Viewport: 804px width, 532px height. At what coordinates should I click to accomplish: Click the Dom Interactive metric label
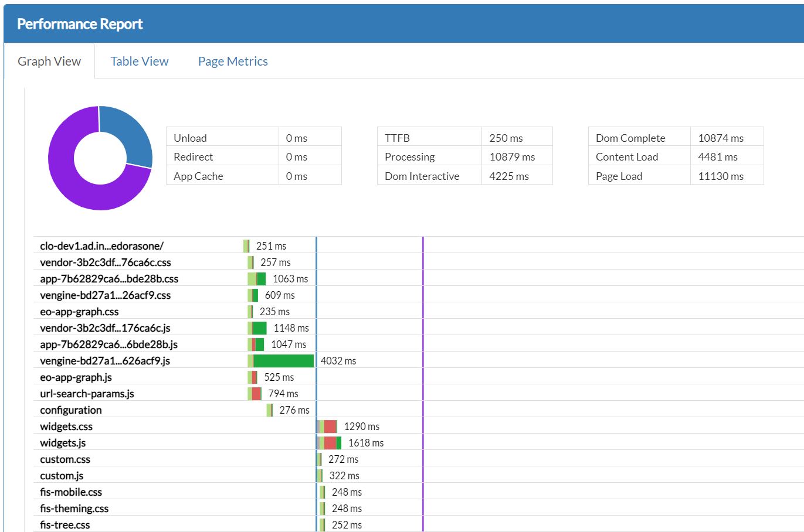[422, 176]
